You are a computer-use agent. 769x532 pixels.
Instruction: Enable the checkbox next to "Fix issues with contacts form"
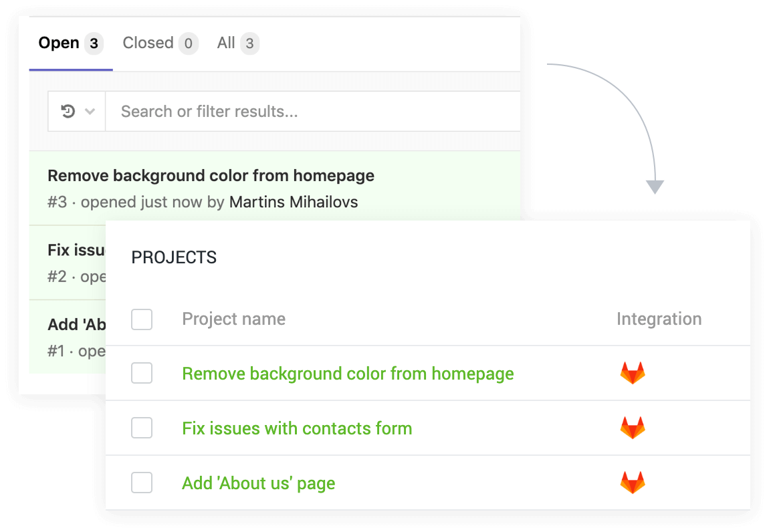(141, 428)
